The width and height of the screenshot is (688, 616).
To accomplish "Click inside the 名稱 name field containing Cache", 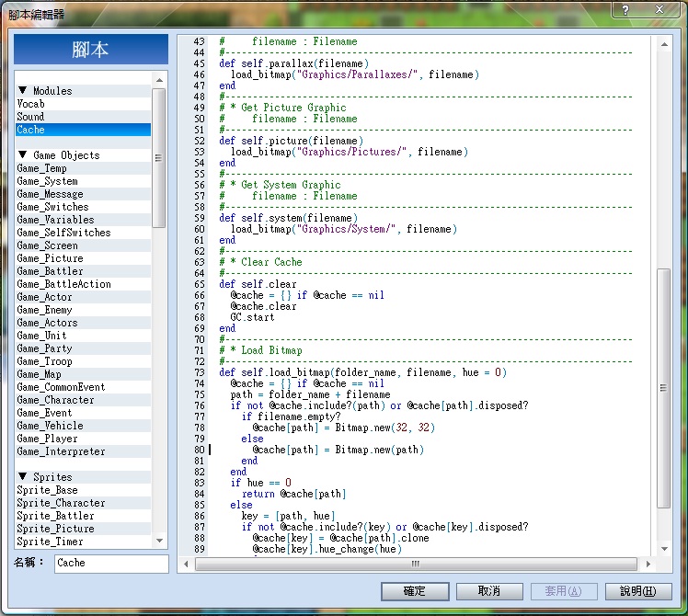I will point(111,564).
